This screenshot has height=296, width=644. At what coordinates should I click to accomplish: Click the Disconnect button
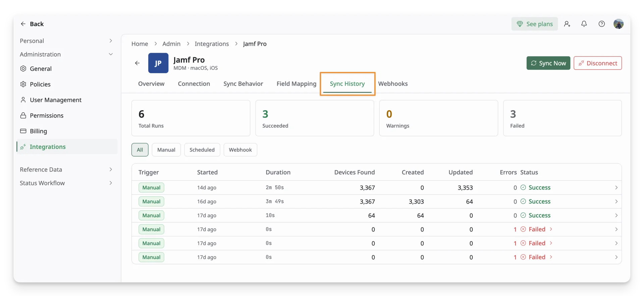point(598,63)
